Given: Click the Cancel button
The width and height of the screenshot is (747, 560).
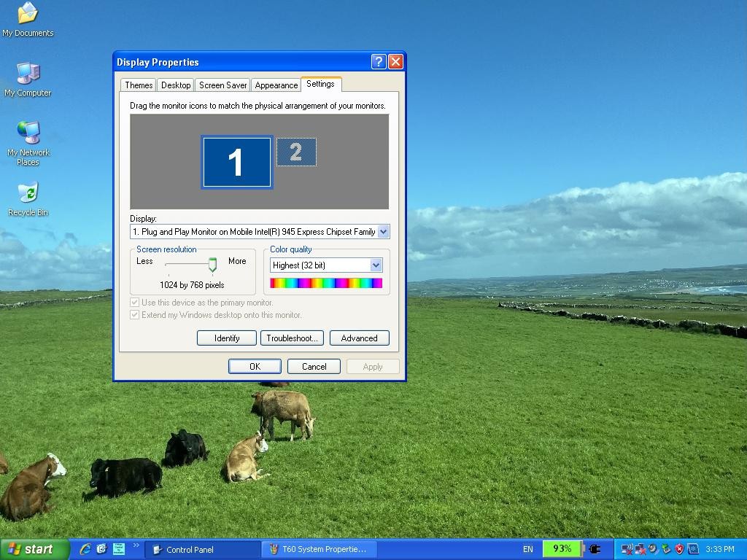Looking at the screenshot, I should pos(314,367).
